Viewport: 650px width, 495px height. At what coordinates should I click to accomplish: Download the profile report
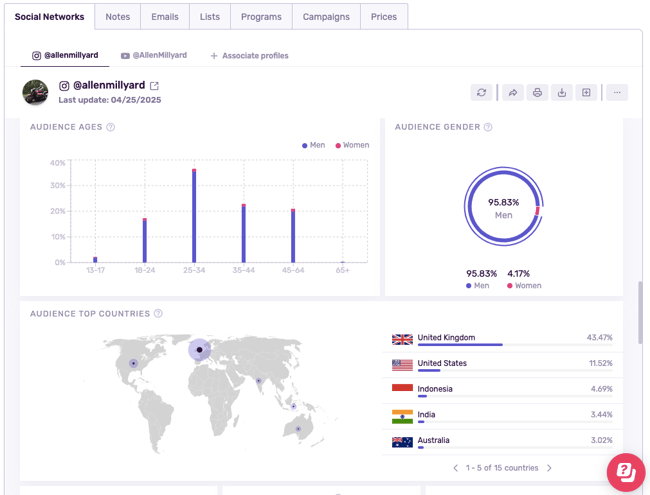click(562, 92)
